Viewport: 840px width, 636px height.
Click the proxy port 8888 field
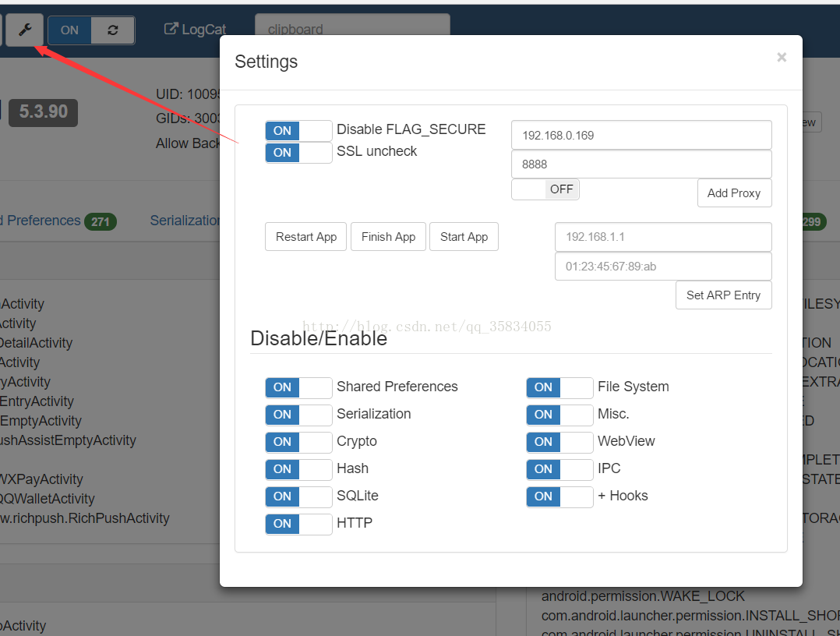click(641, 164)
